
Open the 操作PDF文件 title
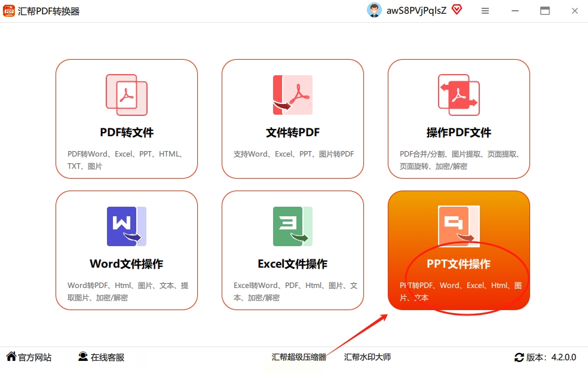pos(459,133)
